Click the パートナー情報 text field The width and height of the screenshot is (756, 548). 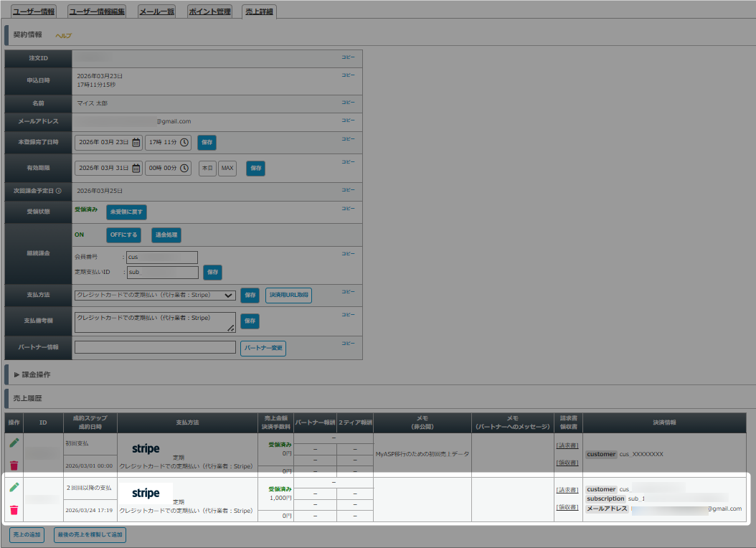[x=155, y=348]
